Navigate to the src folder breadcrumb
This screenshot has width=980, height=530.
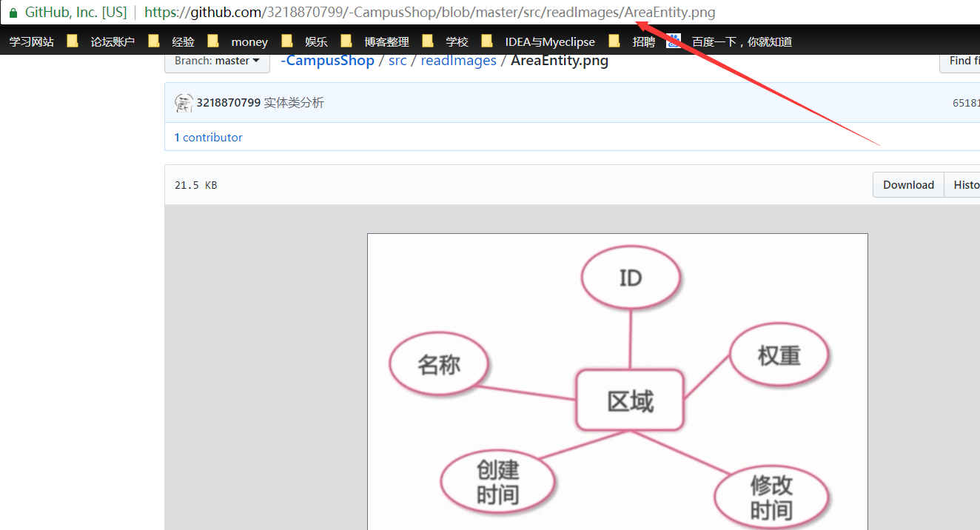(397, 60)
